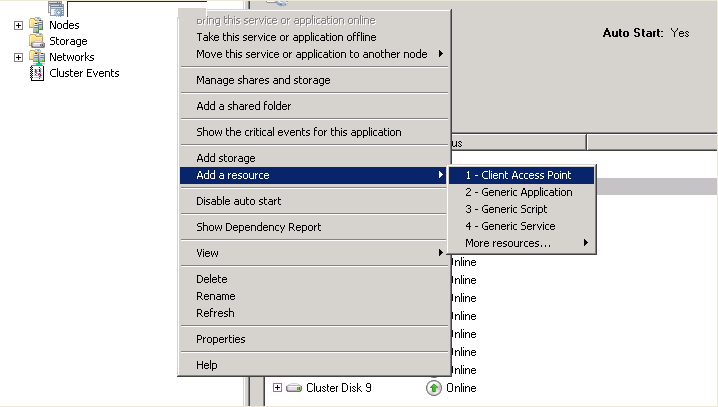Screen dimensions: 718x407
Task: Choose 2 - Generic Application from the submenu
Action: point(518,192)
